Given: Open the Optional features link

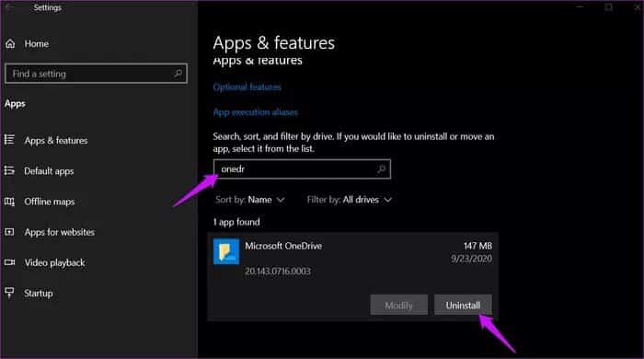Looking at the screenshot, I should tap(247, 87).
